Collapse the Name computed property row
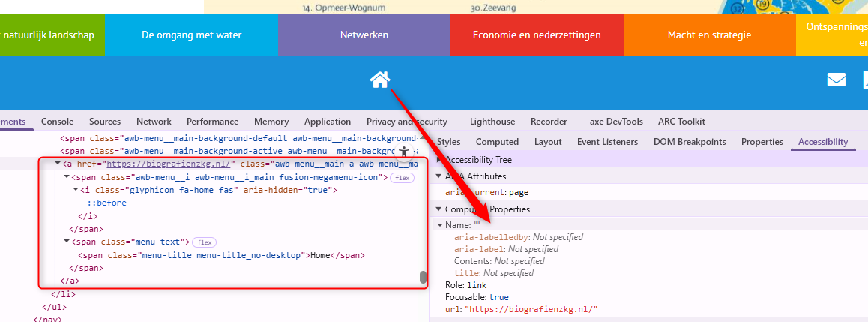 [440, 225]
